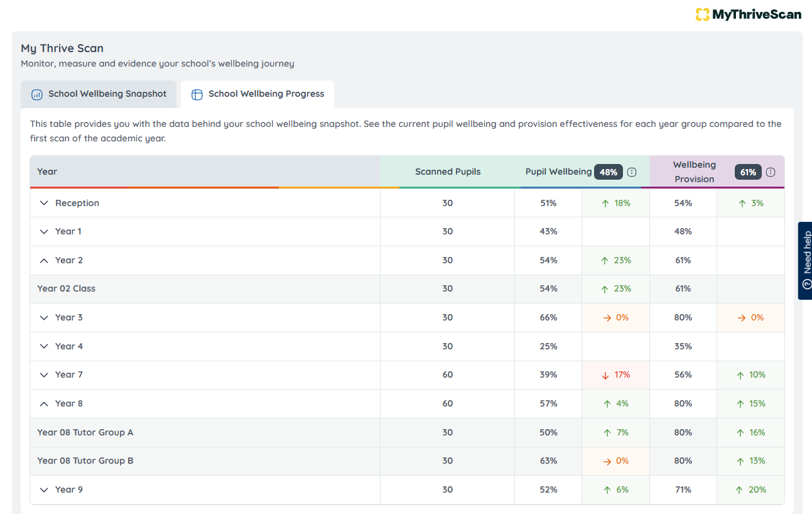The image size is (812, 514).
Task: Click the orange right arrow in Year 3 row
Action: (607, 317)
